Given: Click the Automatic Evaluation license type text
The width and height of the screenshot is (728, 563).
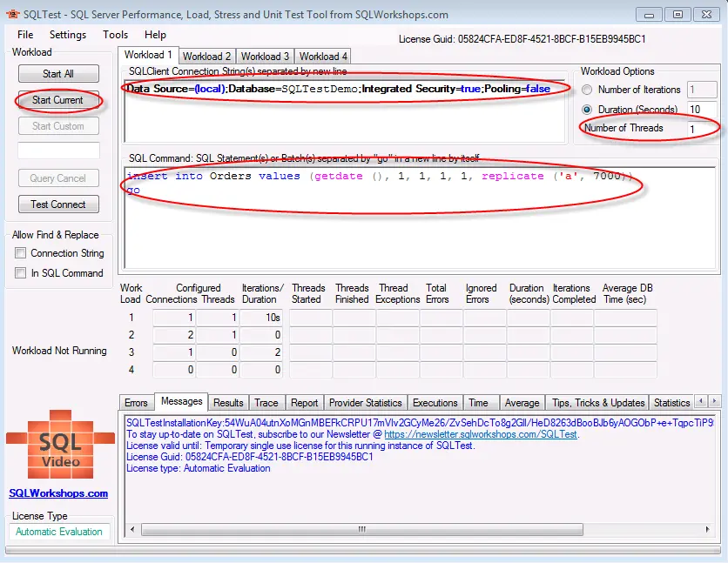Looking at the screenshot, I should (59, 532).
